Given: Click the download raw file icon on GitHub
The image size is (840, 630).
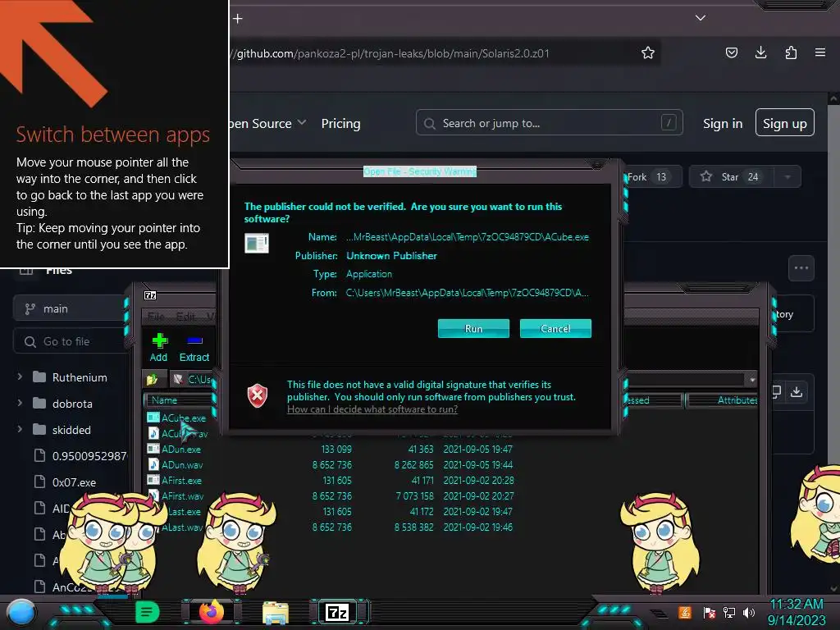Looking at the screenshot, I should [797, 392].
